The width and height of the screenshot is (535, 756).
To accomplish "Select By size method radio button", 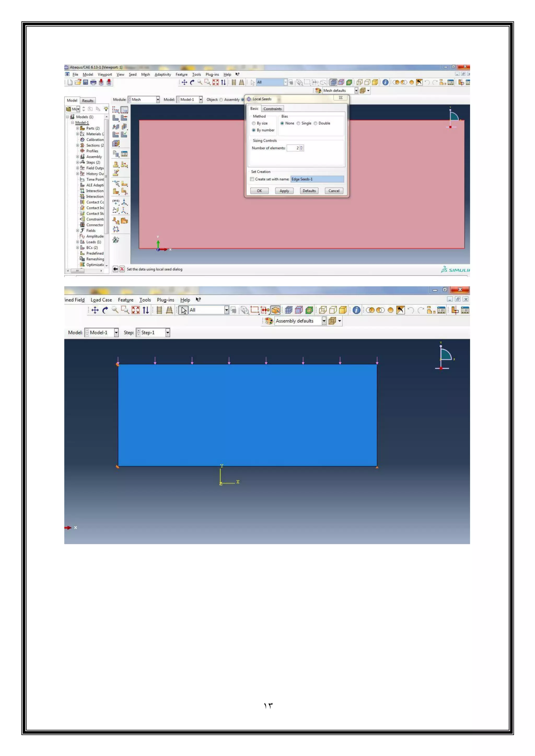I will (x=254, y=123).
